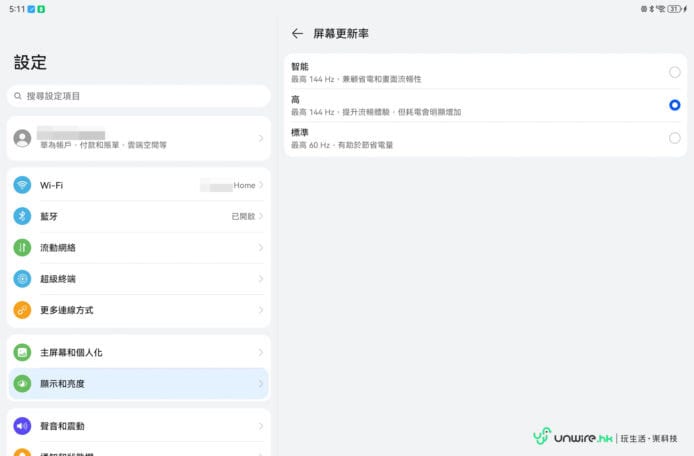Click the Bluetooth (藍牙) icon
Image resolution: width=694 pixels, height=456 pixels.
22,216
